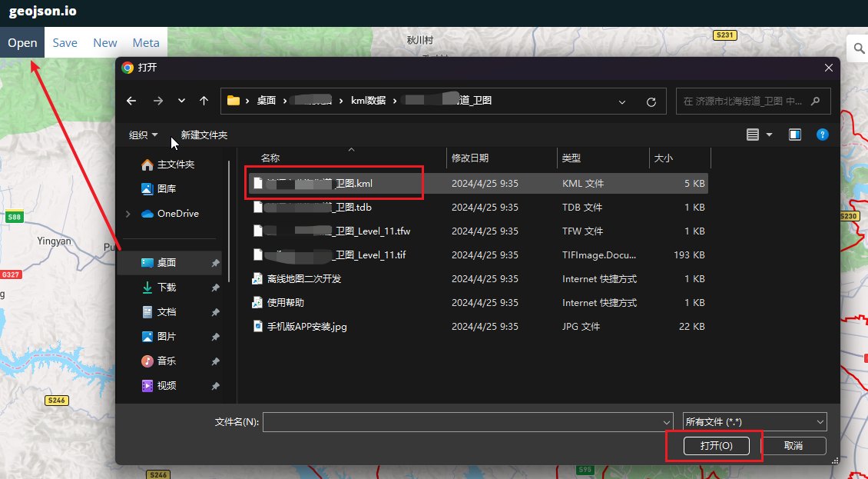Image resolution: width=868 pixels, height=479 pixels.
Task: Refresh the current folder view
Action: click(651, 102)
